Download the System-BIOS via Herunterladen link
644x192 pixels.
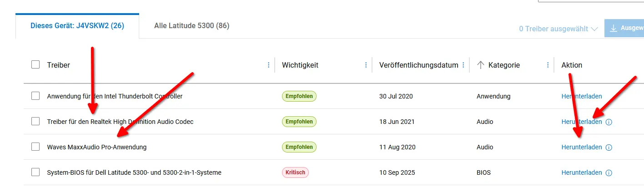click(x=582, y=172)
